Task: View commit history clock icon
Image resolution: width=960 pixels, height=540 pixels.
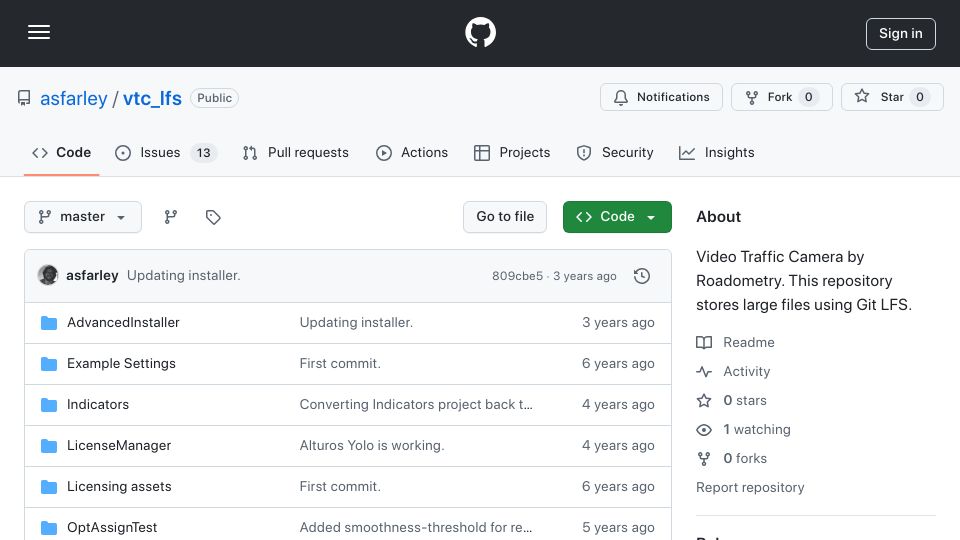Action: click(642, 276)
